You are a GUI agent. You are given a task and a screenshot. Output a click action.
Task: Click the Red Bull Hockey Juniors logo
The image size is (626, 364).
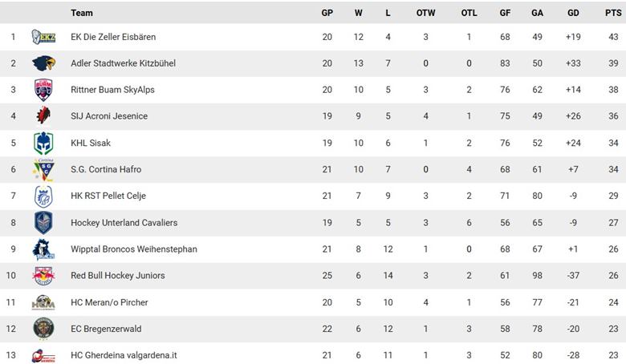(43, 276)
